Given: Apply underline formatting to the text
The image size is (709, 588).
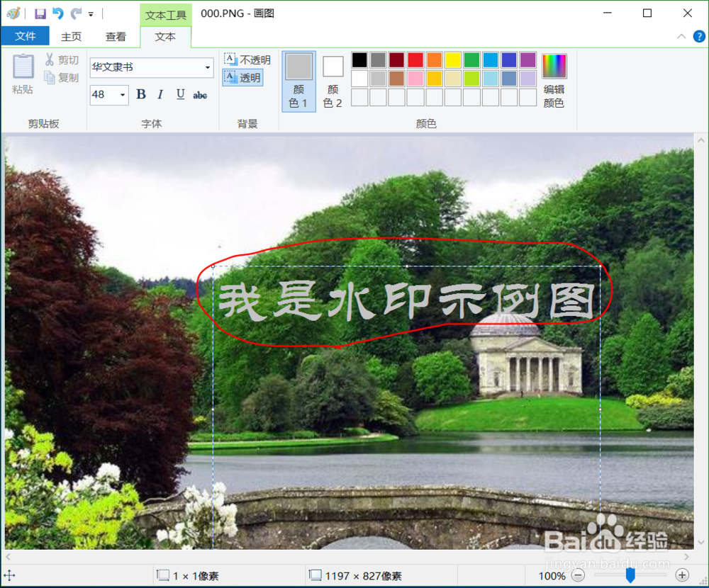Looking at the screenshot, I should click(x=180, y=94).
